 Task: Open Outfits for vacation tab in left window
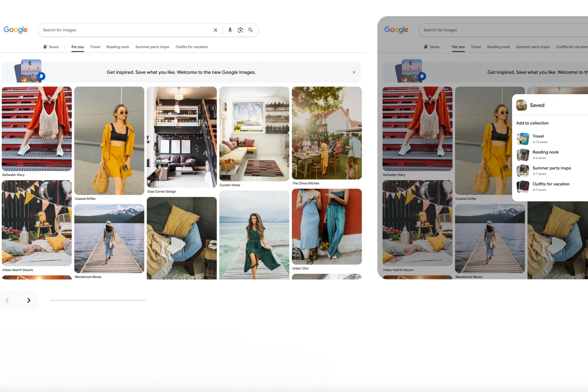tap(192, 47)
